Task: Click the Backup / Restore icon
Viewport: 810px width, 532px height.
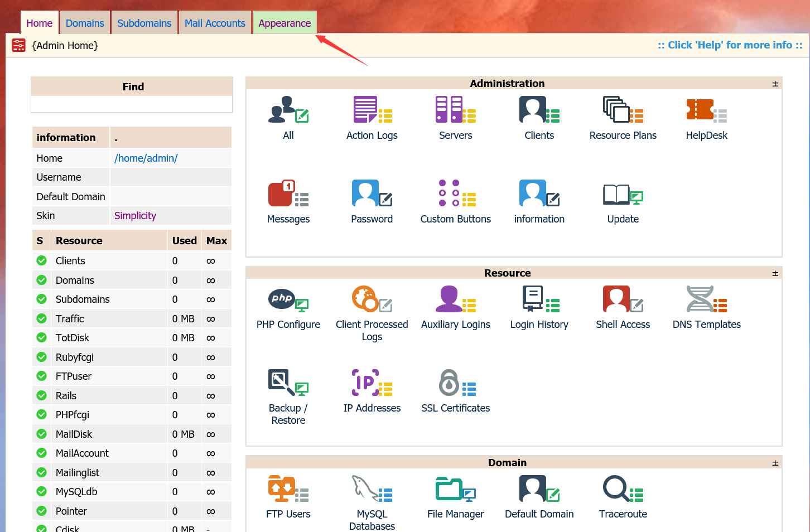Action: [x=288, y=383]
